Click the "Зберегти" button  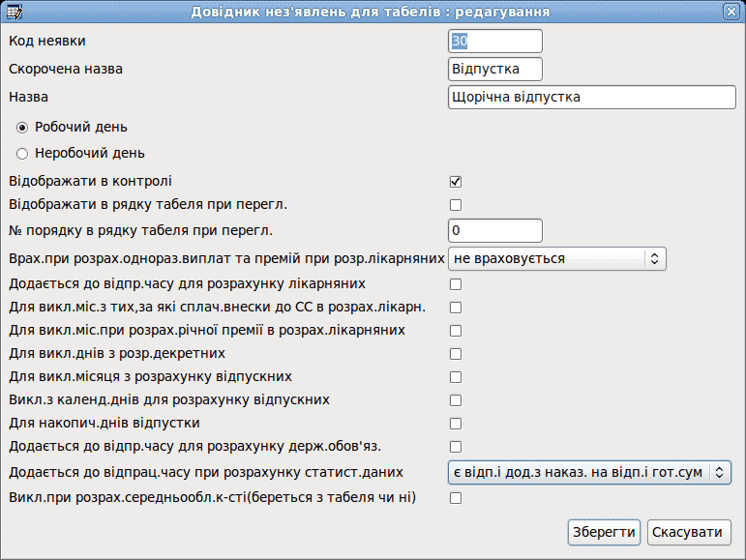pos(604,532)
